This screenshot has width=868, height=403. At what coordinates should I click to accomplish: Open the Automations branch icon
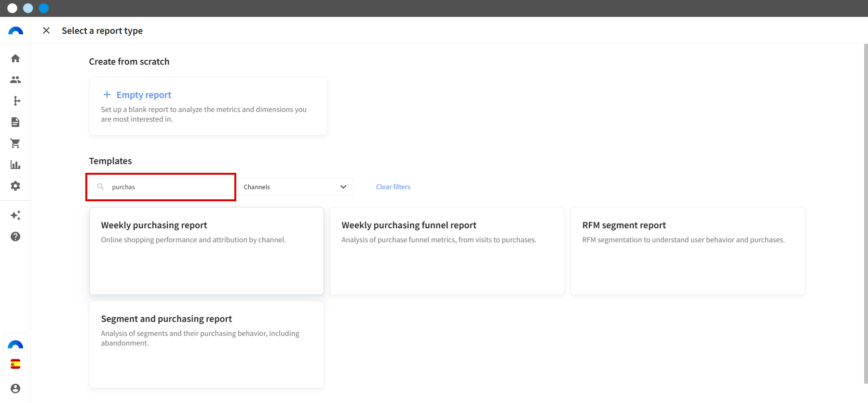point(15,101)
